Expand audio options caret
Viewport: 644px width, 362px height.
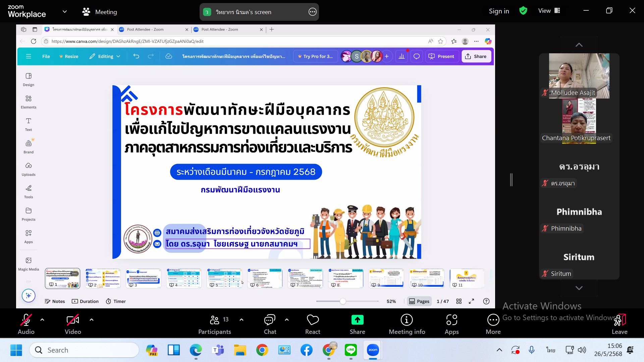(x=42, y=320)
